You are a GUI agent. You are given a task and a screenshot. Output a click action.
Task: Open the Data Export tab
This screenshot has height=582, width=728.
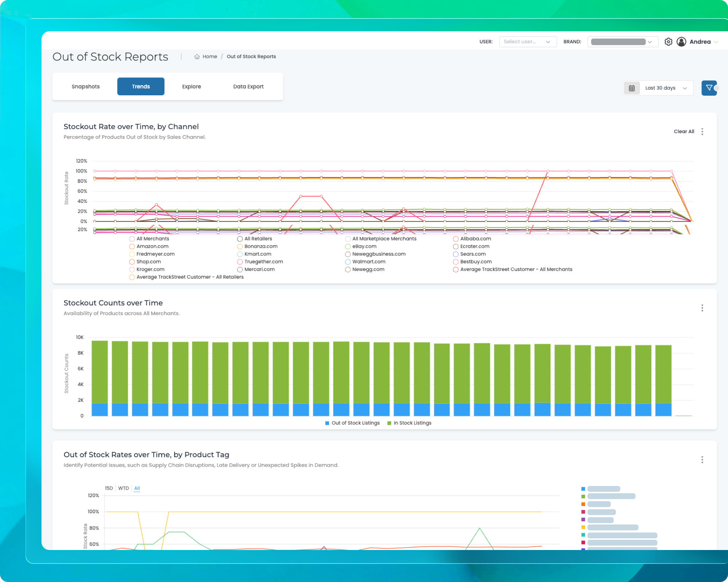click(248, 87)
